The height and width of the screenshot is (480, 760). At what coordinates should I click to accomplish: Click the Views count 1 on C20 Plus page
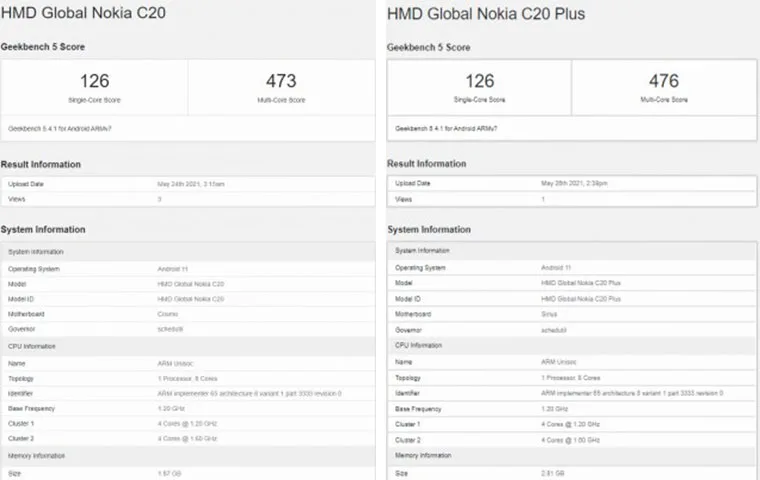point(543,199)
